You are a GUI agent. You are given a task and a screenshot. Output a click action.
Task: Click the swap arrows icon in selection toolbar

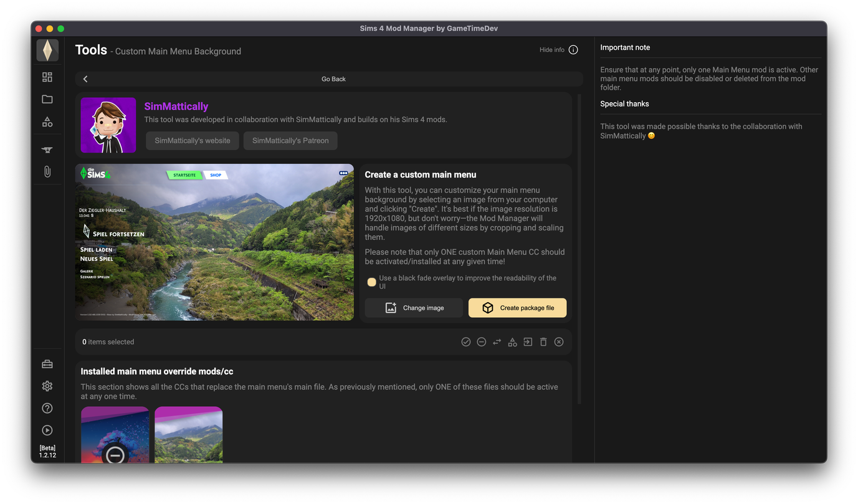497,342
